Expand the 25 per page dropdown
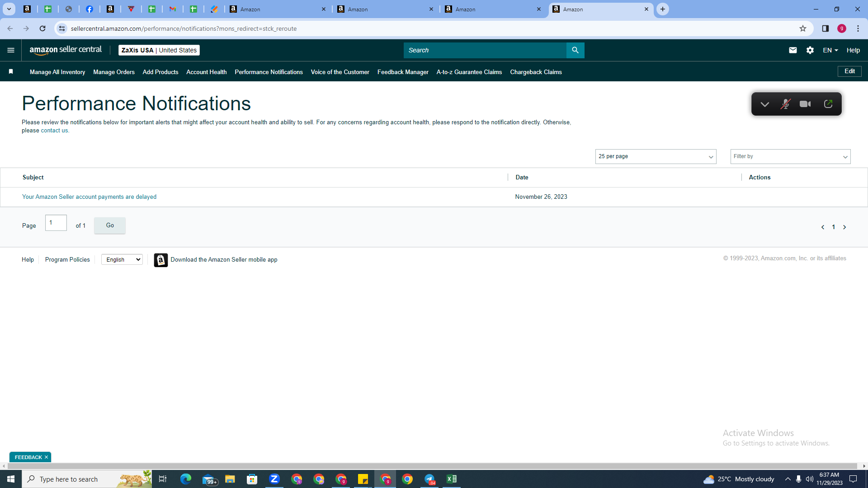The height and width of the screenshot is (488, 868). click(656, 156)
